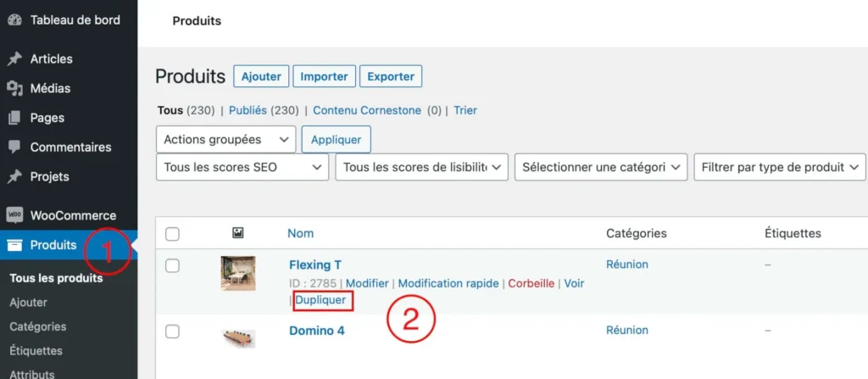Screen dimensions: 868x379
Task: Click the Appliquer button
Action: tap(336, 140)
